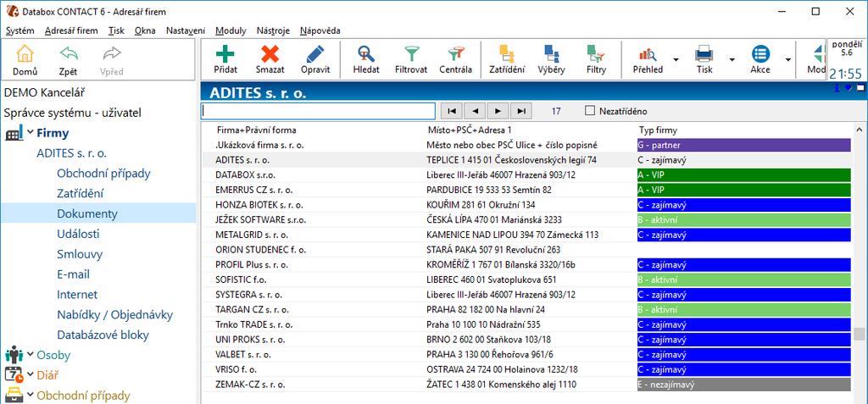
Task: Open Internet in the sidebar
Action: [77, 295]
